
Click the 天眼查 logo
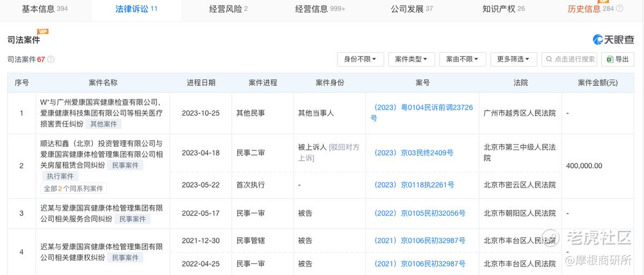click(x=613, y=40)
